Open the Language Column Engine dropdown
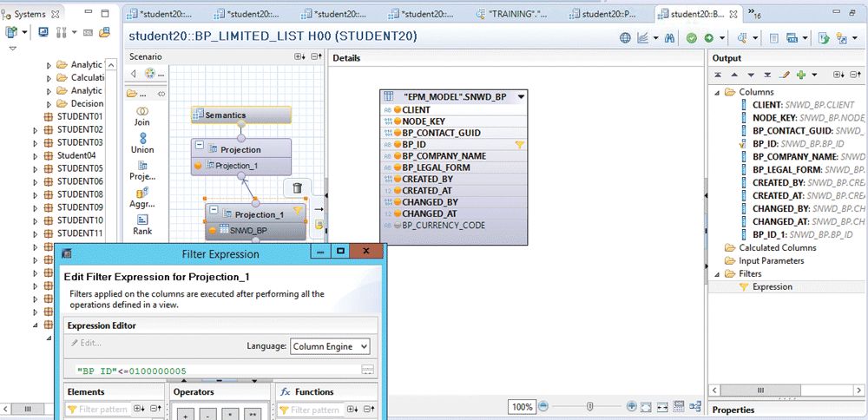Image resolution: width=868 pixels, height=420 pixels. [x=330, y=346]
